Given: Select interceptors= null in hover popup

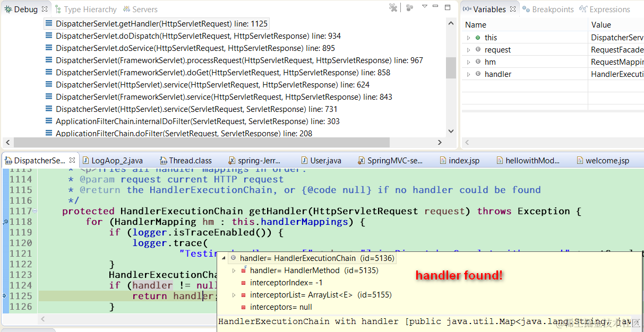Looking at the screenshot, I should click(x=281, y=307).
